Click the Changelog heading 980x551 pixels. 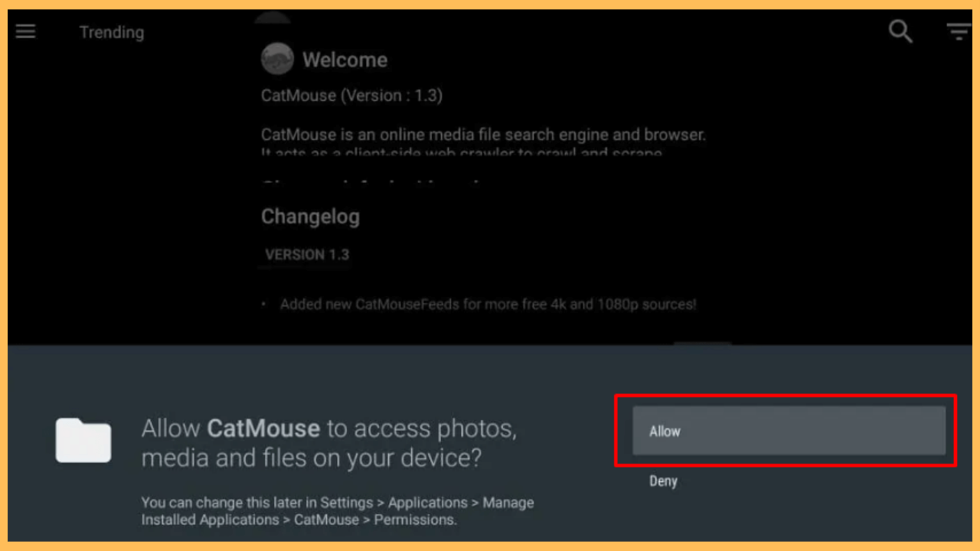[310, 217]
